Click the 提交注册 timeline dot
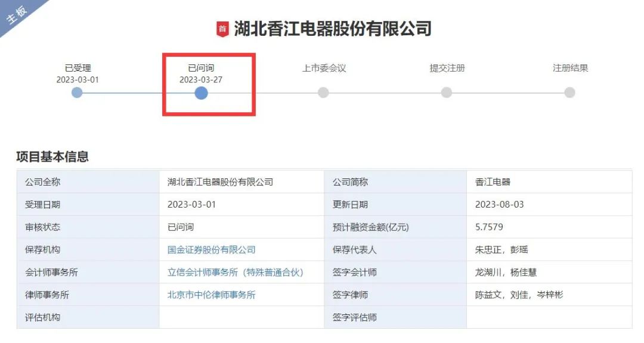Viewport: 644px width, 343px height. pyautogui.click(x=447, y=92)
